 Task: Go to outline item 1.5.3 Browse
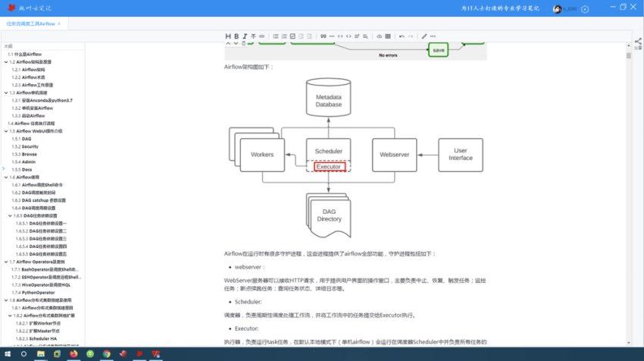click(x=24, y=154)
